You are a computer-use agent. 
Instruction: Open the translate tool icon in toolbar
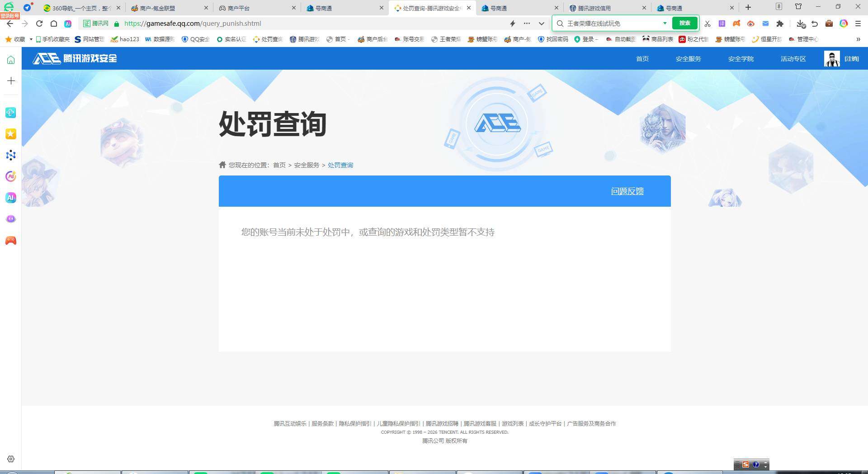[x=722, y=23]
